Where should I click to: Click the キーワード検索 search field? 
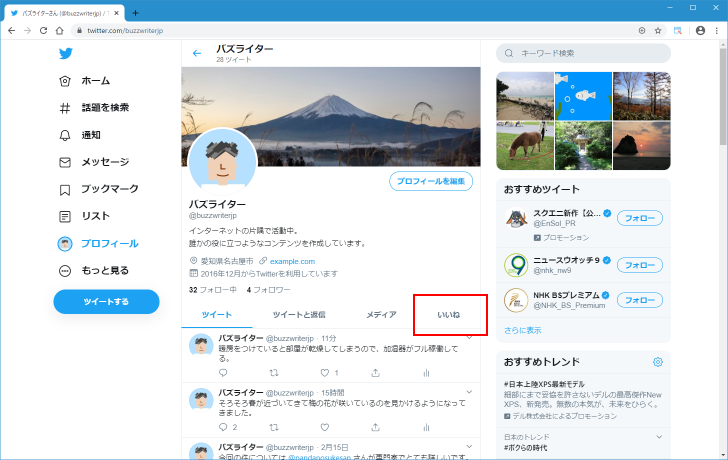point(584,53)
